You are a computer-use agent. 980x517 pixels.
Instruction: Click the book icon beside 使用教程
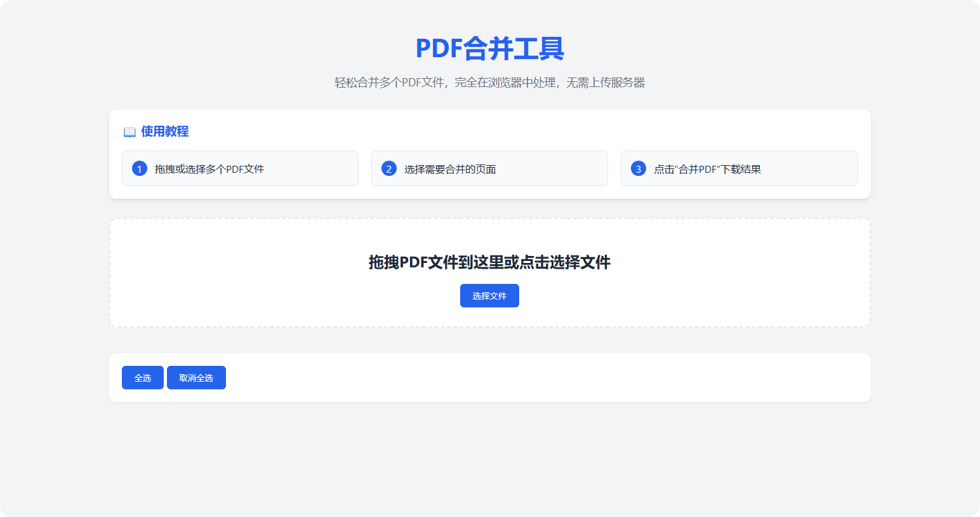coord(129,132)
